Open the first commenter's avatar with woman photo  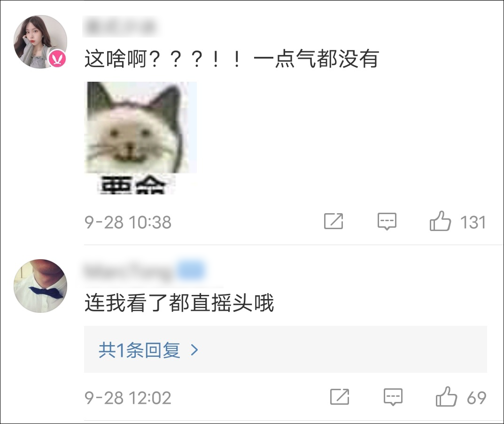pyautogui.click(x=40, y=42)
